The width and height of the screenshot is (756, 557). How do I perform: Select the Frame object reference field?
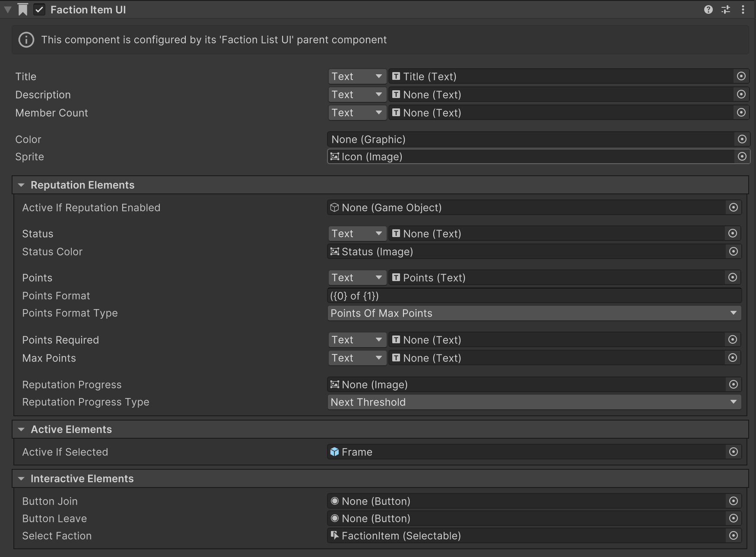(x=525, y=452)
